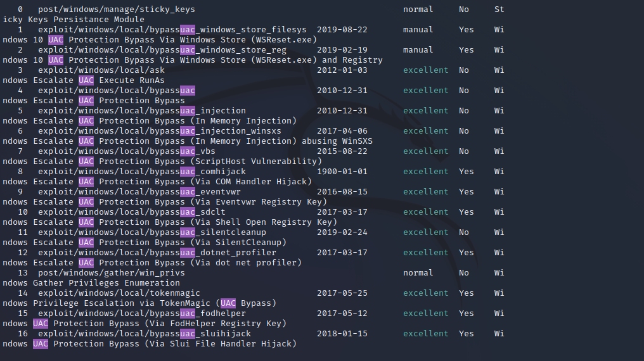Click 'Gather Privileges Enumeration' description text
The height and width of the screenshot is (361, 644).
pyautogui.click(x=106, y=283)
